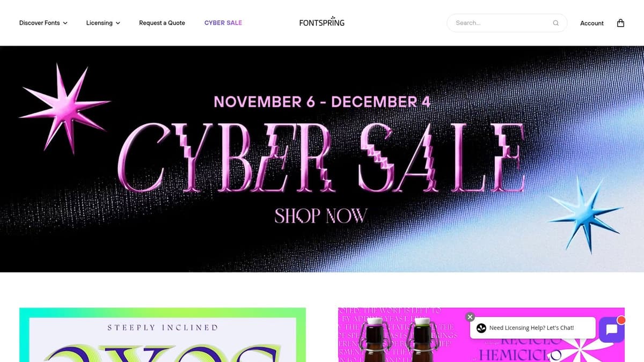Open the magenta Hemiciclo font preview card
644x362 pixels.
click(481, 335)
